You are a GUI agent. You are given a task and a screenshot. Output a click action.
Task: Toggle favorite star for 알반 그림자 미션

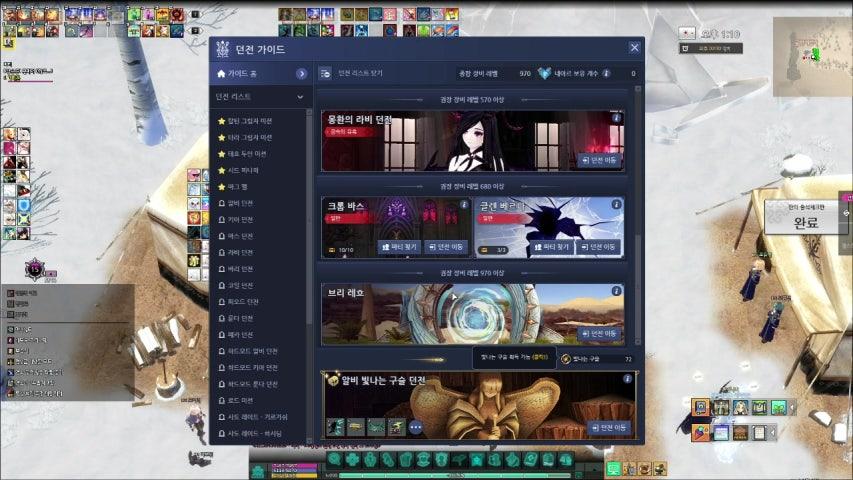(221, 121)
